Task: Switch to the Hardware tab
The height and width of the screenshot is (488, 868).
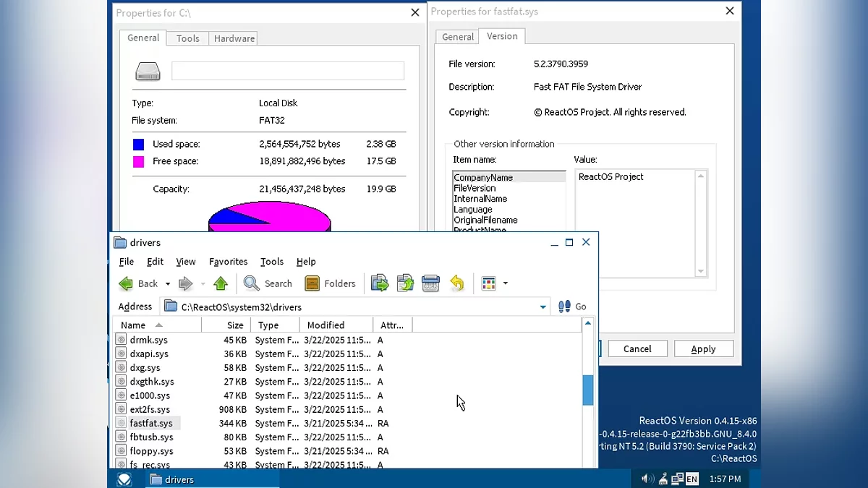Action: coord(234,38)
